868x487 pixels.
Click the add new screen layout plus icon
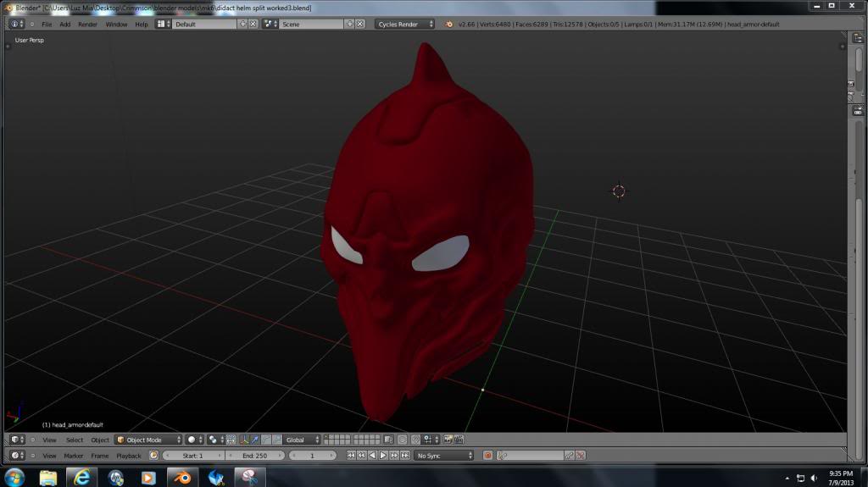(243, 24)
